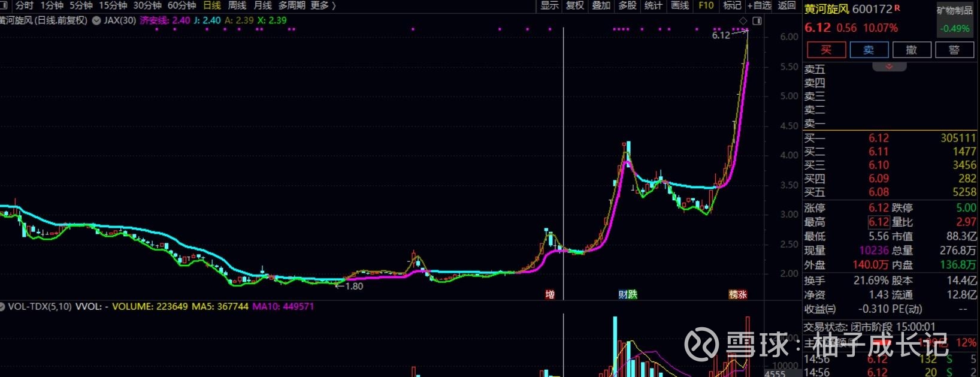980x377 pixels.
Task: Open the 更多 timeframe menu
Action: click(323, 5)
